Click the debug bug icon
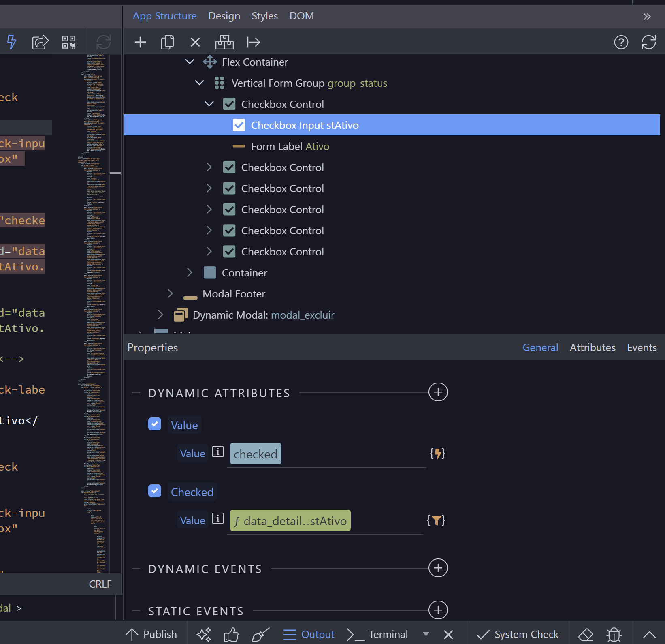Image resolution: width=665 pixels, height=644 pixels. click(614, 634)
